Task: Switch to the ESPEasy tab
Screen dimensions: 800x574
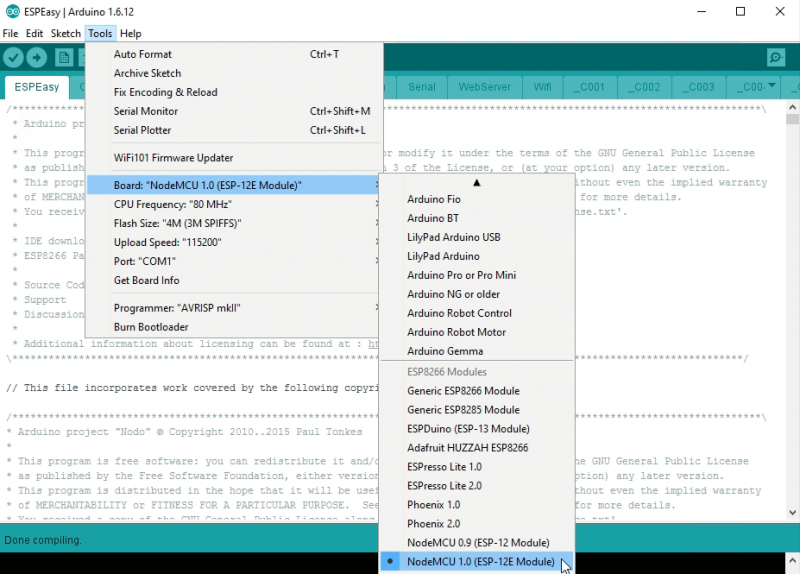Action: [x=36, y=87]
